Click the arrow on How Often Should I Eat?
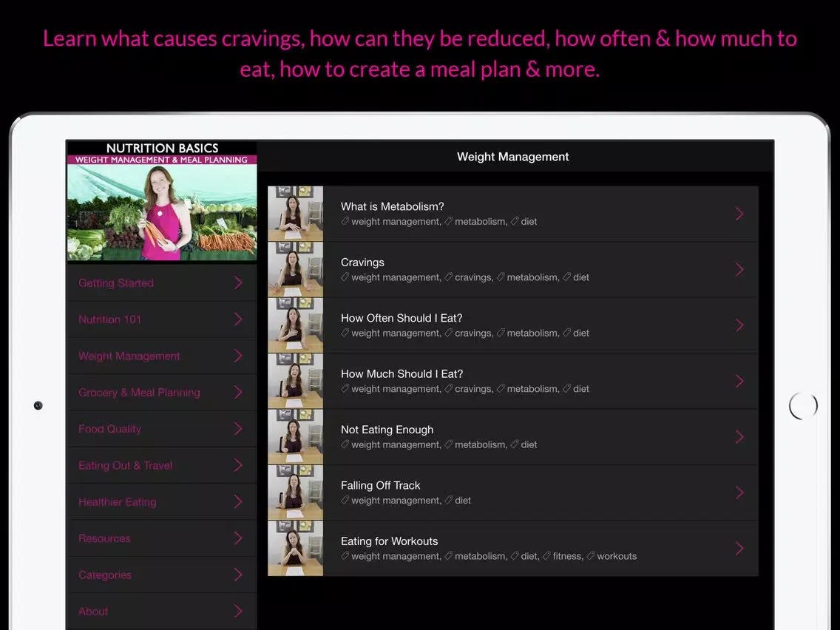 pos(739,325)
